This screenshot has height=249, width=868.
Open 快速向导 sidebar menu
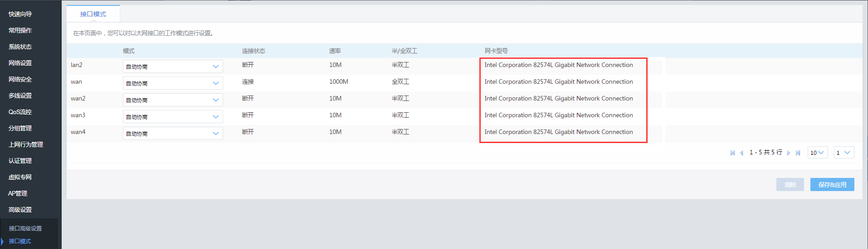[20, 14]
